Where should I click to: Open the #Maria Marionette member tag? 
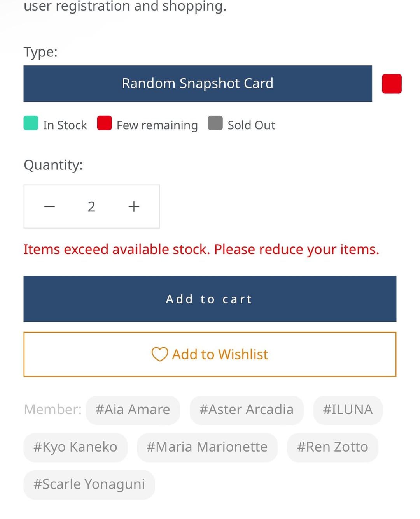coord(207,447)
